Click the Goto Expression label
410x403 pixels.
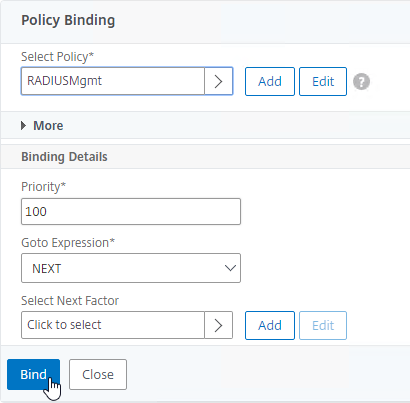pos(68,243)
